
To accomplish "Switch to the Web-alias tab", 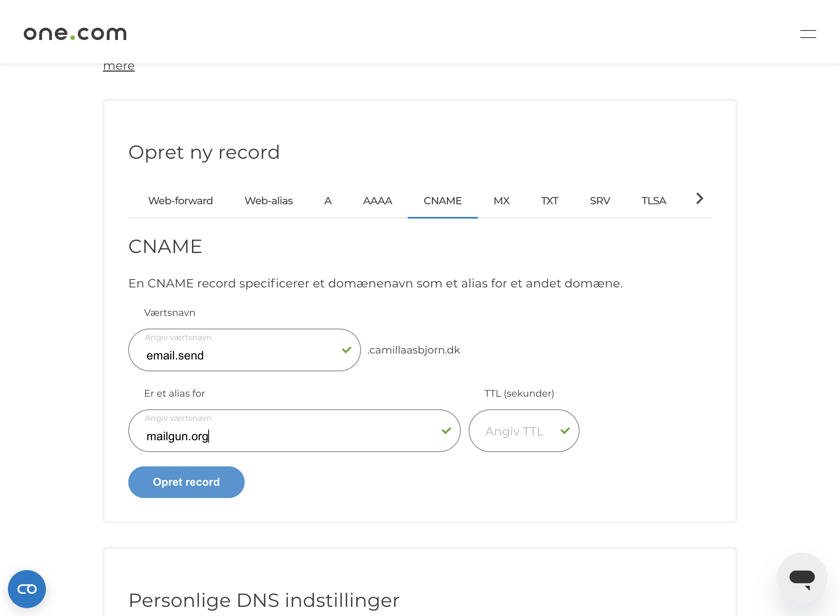I will (269, 201).
